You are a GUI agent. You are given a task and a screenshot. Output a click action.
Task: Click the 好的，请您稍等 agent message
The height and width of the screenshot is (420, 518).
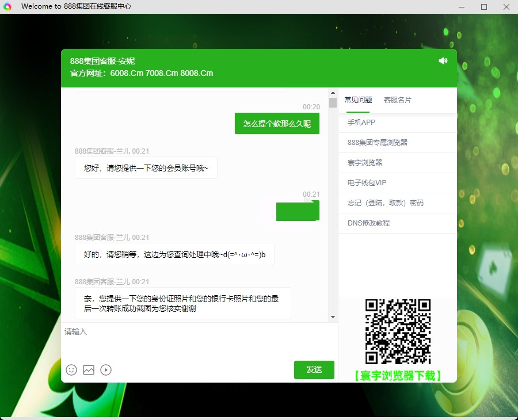[x=174, y=254]
